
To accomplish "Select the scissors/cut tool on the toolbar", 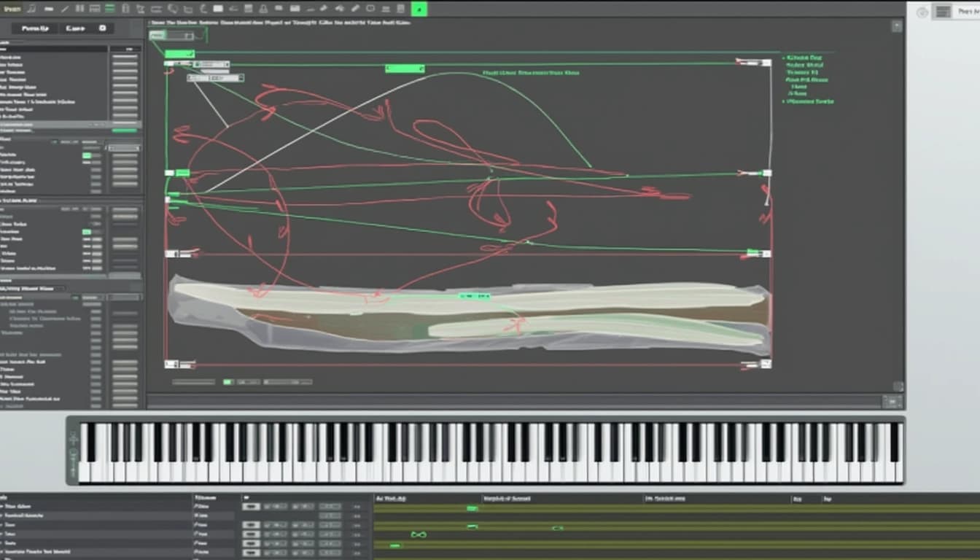I will [141, 8].
